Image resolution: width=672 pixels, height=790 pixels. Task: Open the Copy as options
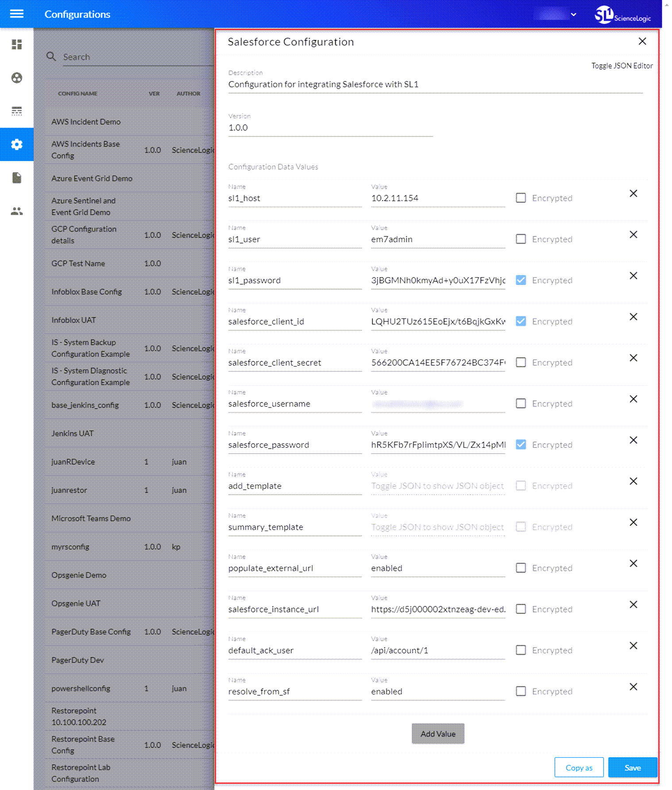[x=579, y=767]
